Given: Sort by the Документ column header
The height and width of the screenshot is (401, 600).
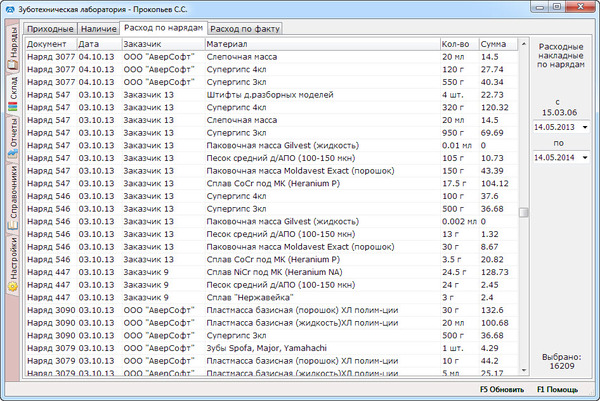Looking at the screenshot, I should point(51,44).
